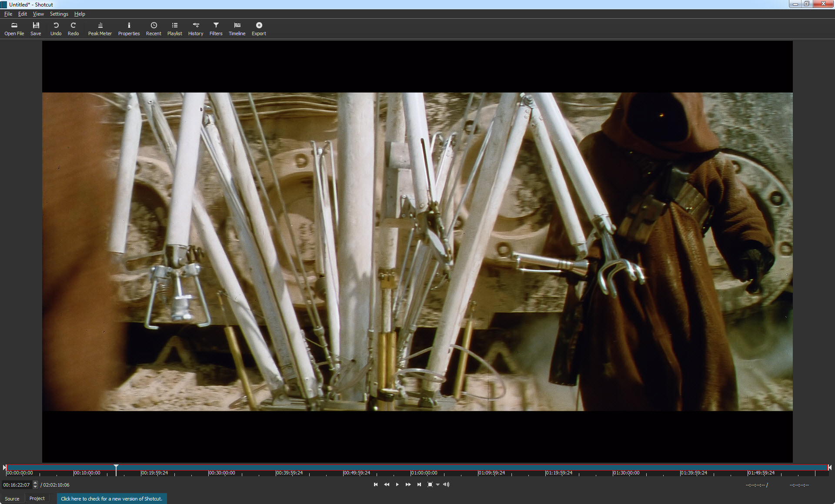Image resolution: width=835 pixels, height=504 pixels.
Task: Click the volume speaker icon
Action: tap(446, 484)
